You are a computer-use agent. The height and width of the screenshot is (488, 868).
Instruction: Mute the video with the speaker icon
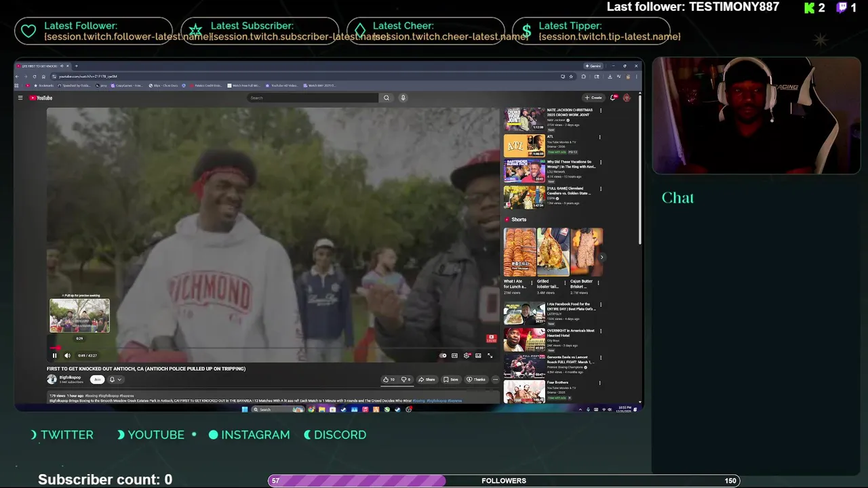[67, 355]
